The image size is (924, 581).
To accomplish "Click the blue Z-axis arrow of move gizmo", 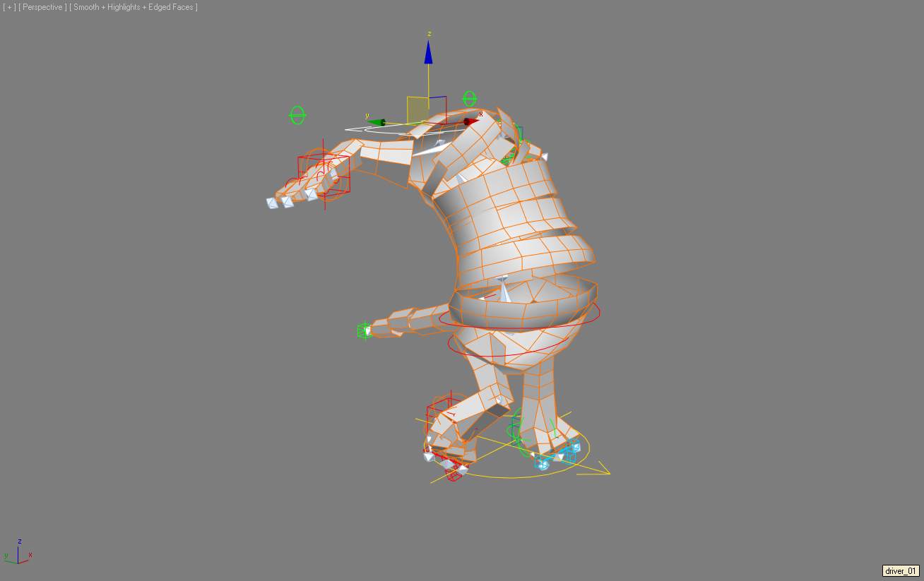I will [x=428, y=53].
